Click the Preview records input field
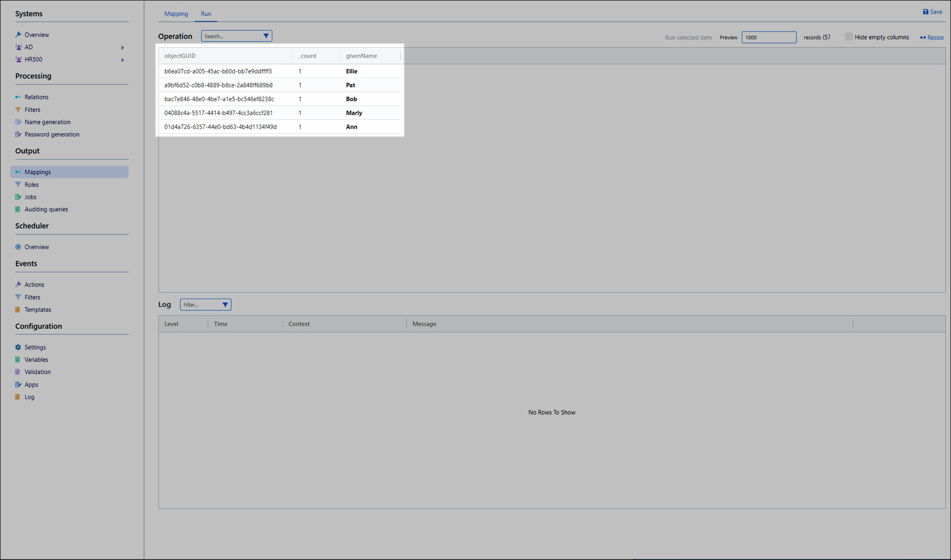 [768, 38]
